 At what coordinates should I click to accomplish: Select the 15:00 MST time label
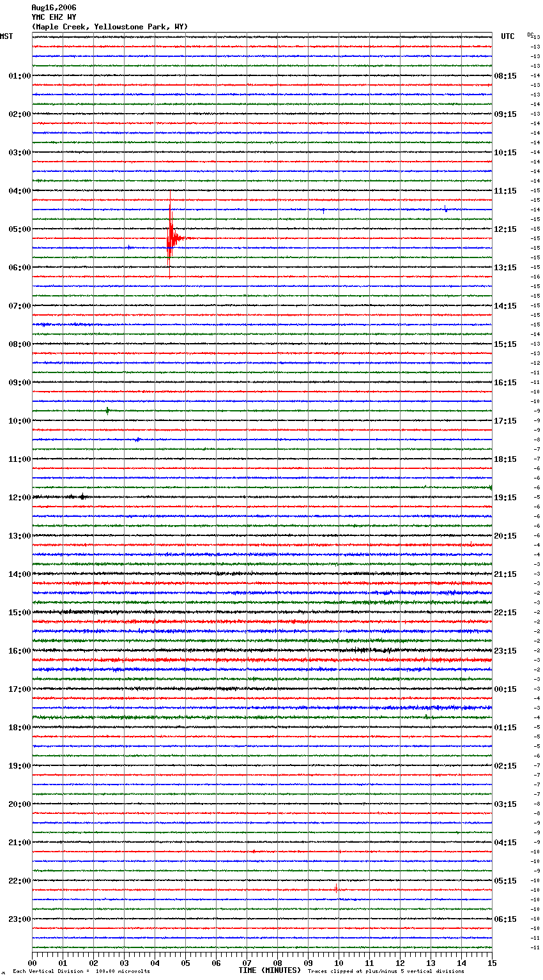pos(20,613)
